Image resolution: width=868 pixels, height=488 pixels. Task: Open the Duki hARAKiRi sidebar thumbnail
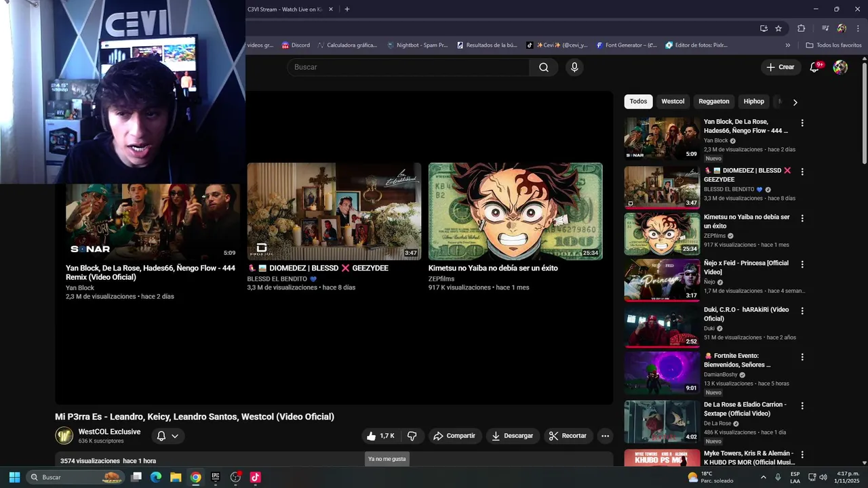662,327
